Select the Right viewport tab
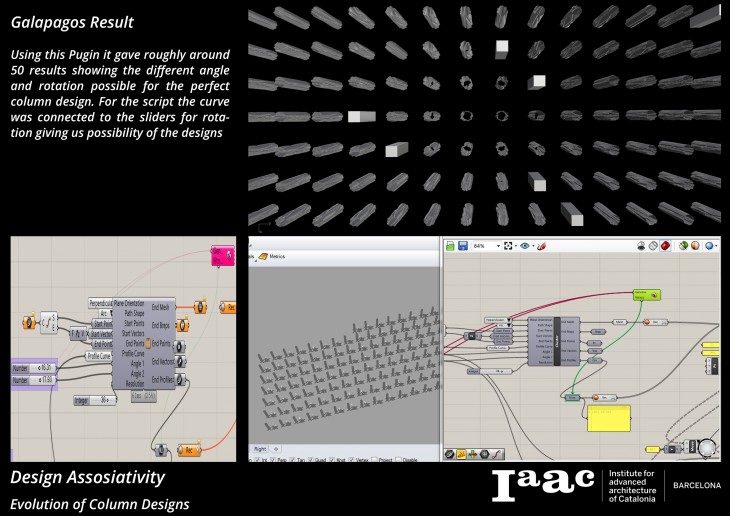 tap(260, 448)
